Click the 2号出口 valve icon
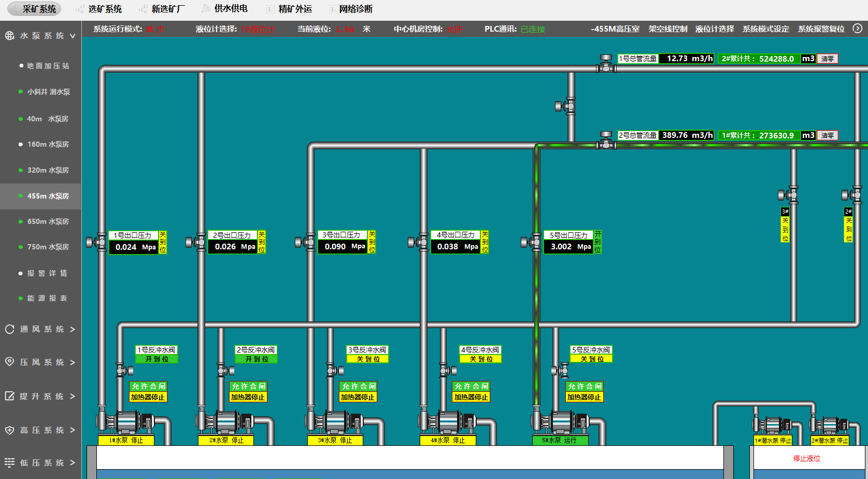The image size is (868, 479). click(x=196, y=242)
